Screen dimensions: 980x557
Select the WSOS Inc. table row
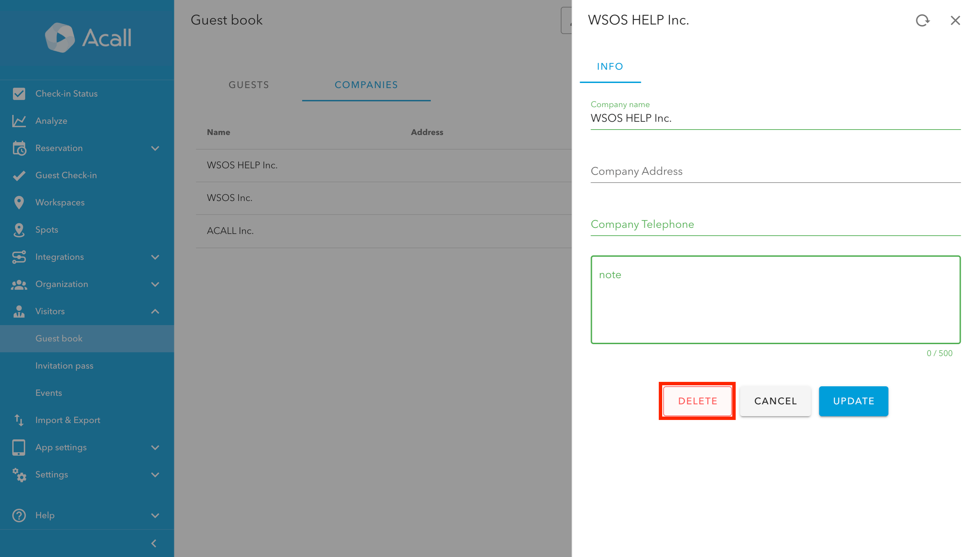tap(383, 198)
